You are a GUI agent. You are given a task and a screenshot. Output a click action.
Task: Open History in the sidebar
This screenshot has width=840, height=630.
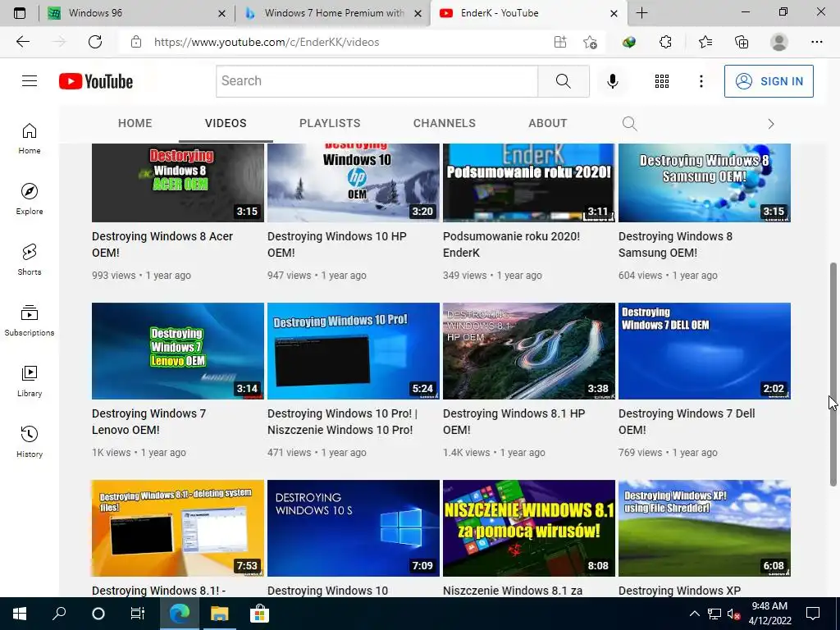click(x=30, y=442)
